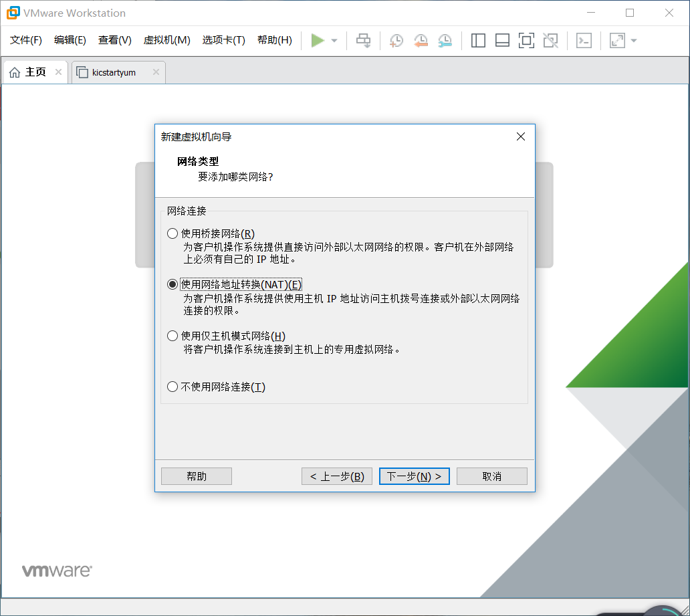Click the Send Ctrl+Alt+Del toolbar icon
Image resolution: width=690 pixels, height=616 pixels.
(x=364, y=41)
